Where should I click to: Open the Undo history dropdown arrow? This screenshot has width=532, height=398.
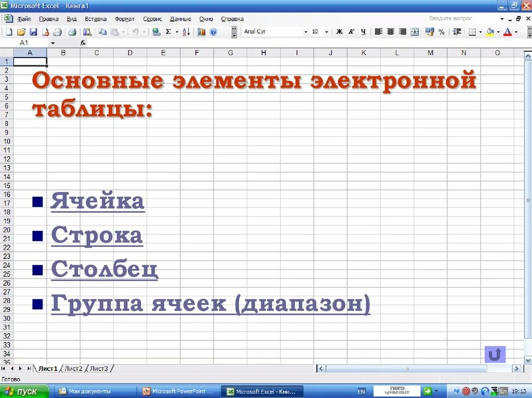(144, 32)
